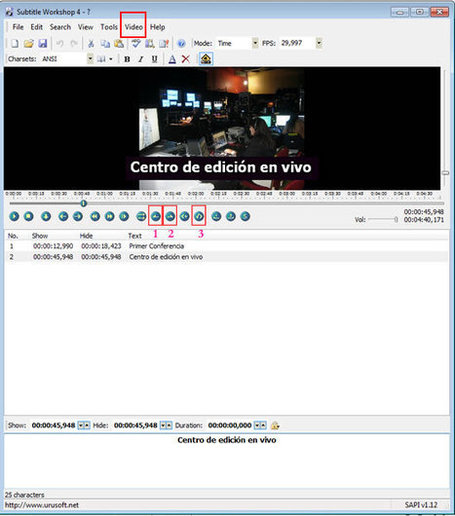
Task: Open the View menu
Action: 85,27
